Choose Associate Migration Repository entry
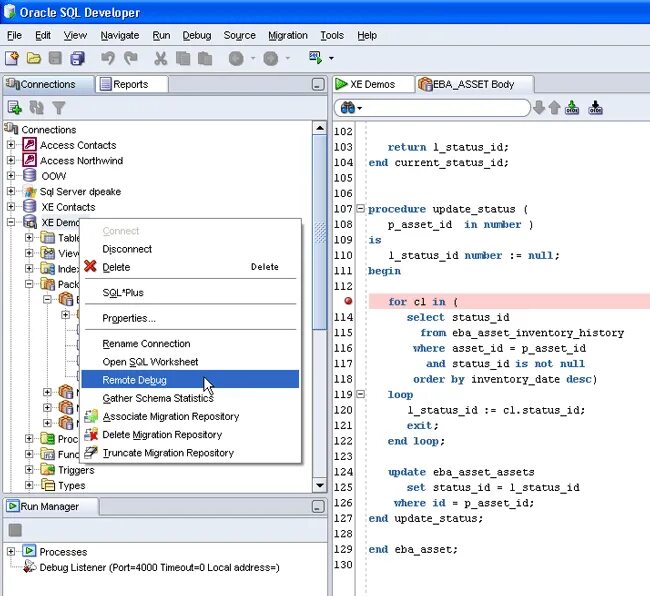This screenshot has width=650, height=596. tap(190, 416)
